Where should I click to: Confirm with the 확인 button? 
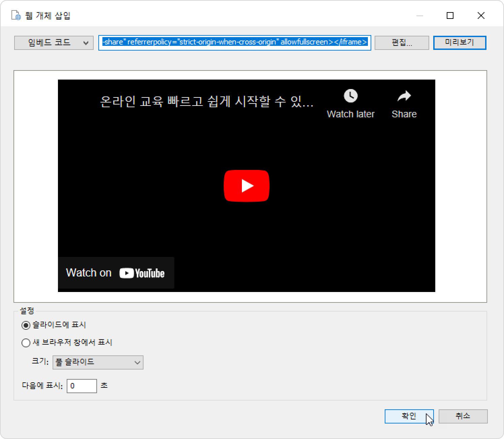pyautogui.click(x=409, y=416)
